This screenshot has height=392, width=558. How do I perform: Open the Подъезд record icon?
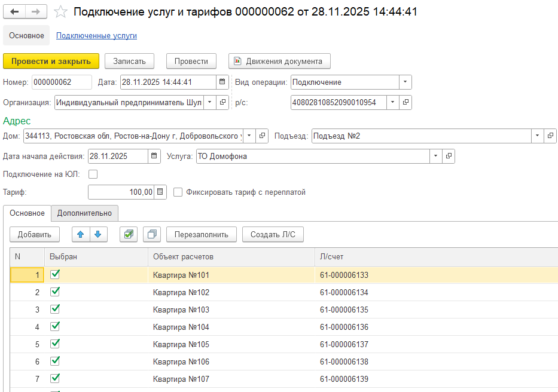550,136
